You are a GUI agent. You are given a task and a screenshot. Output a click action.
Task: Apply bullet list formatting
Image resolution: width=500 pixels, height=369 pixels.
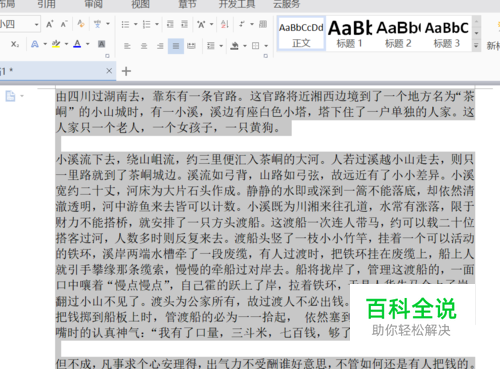click(x=125, y=24)
